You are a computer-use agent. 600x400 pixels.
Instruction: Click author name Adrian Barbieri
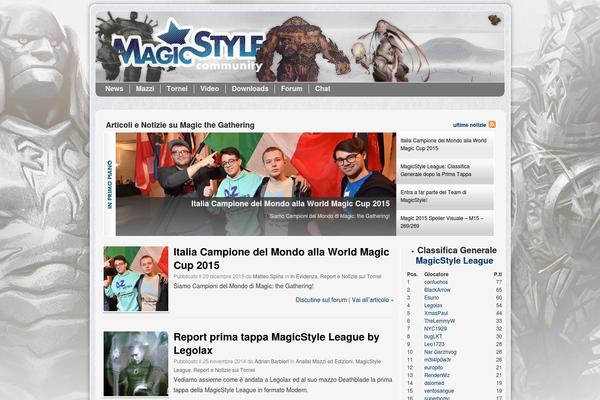272,361
